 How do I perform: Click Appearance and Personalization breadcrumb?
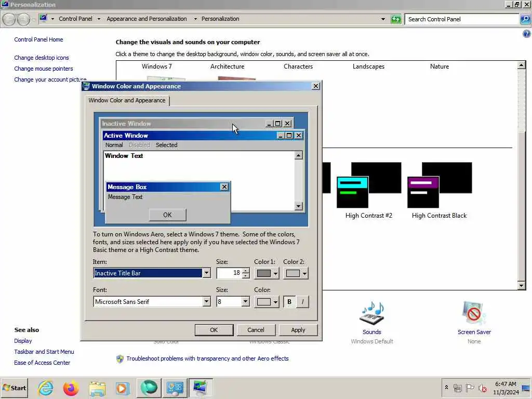147,19
